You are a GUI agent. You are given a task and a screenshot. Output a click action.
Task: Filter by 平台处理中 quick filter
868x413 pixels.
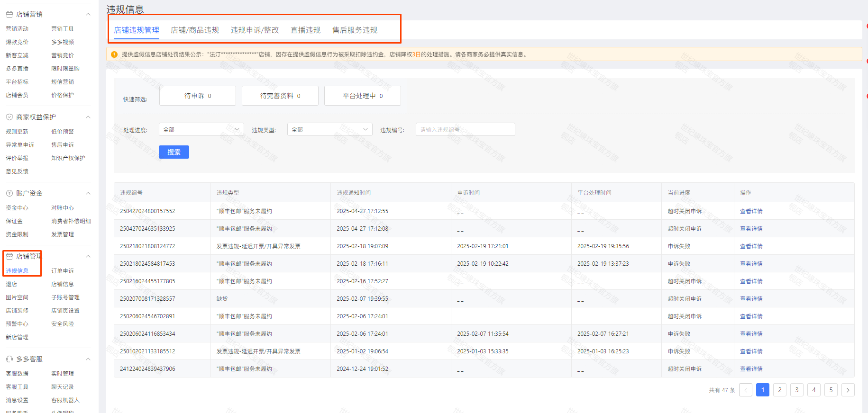(x=363, y=96)
